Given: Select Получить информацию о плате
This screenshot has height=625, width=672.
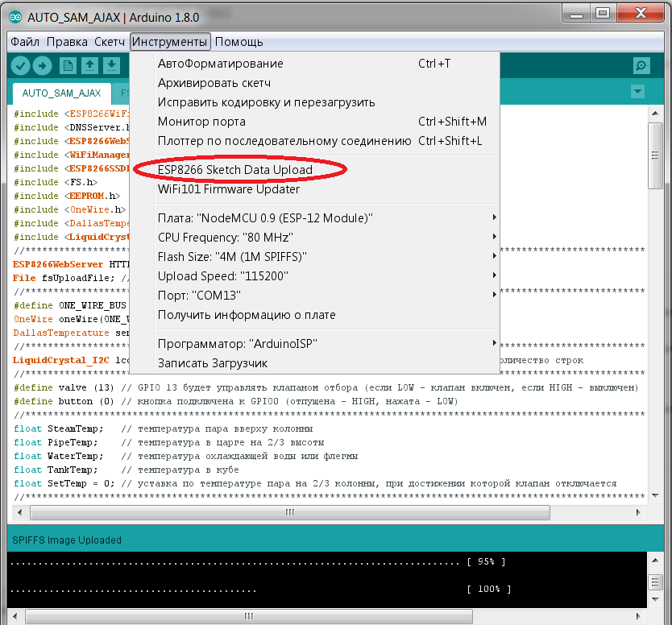Looking at the screenshot, I should [x=247, y=315].
